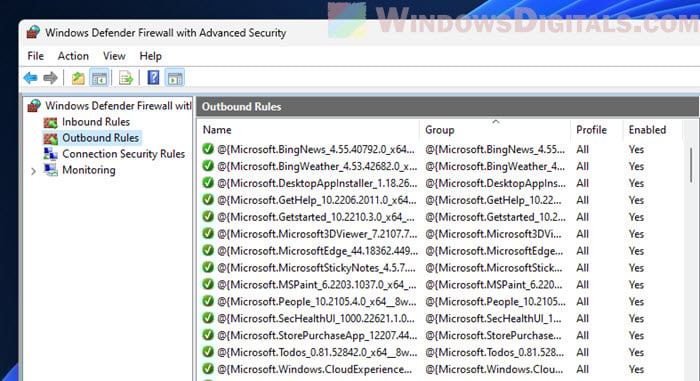
Task: Toggle Show/Hide Action Pane toolbar icon
Action: coord(175,78)
